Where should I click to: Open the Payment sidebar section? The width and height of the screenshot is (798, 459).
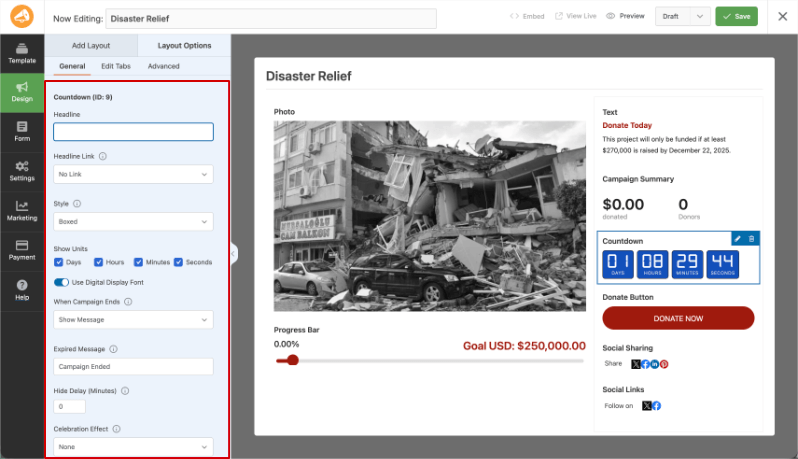click(x=22, y=251)
